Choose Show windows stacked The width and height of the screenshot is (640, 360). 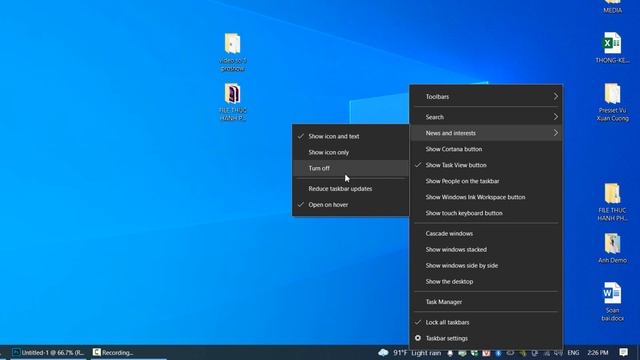[486, 249]
